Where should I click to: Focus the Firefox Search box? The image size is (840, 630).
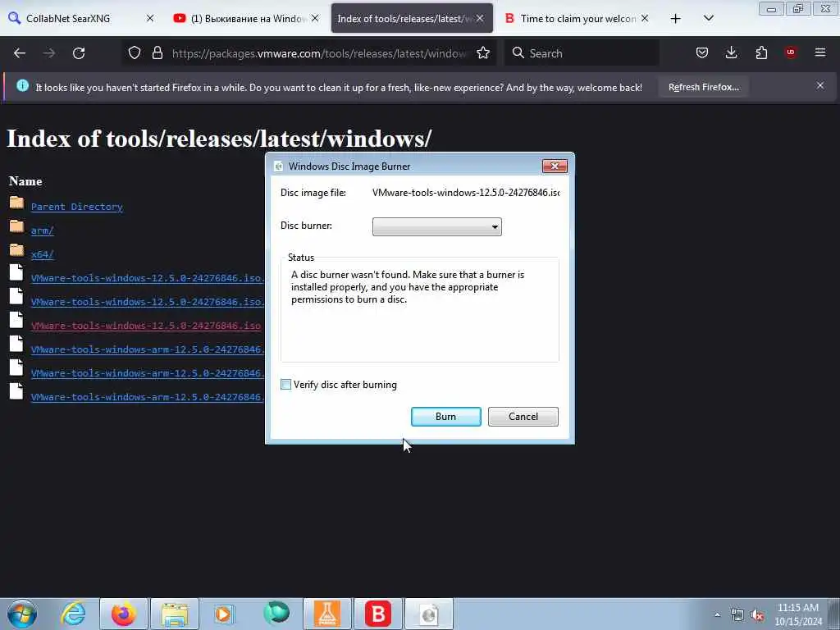[x=582, y=53]
